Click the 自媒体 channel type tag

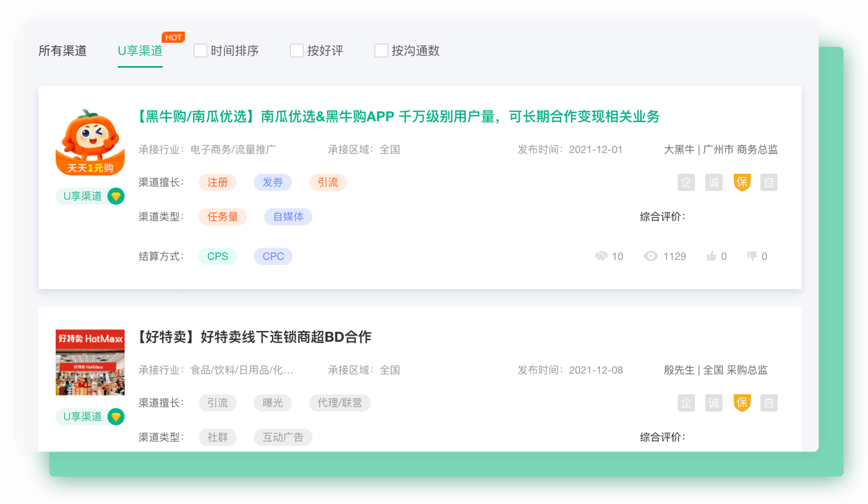point(289,217)
